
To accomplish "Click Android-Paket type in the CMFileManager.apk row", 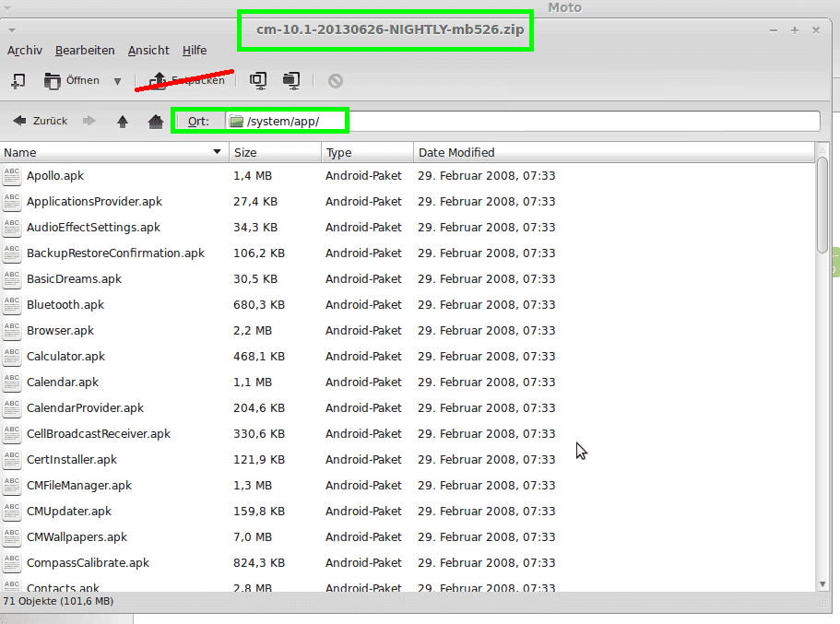I will point(363,485).
